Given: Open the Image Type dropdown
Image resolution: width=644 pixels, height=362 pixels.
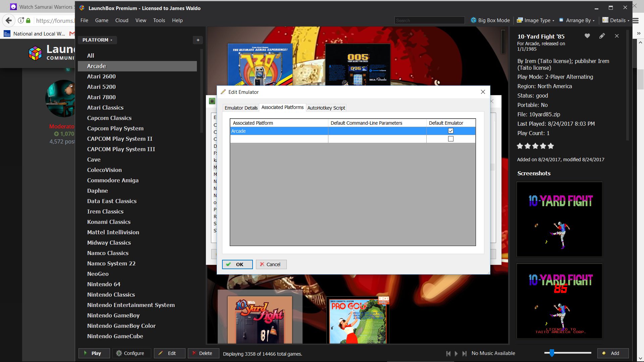Looking at the screenshot, I should coord(536,20).
